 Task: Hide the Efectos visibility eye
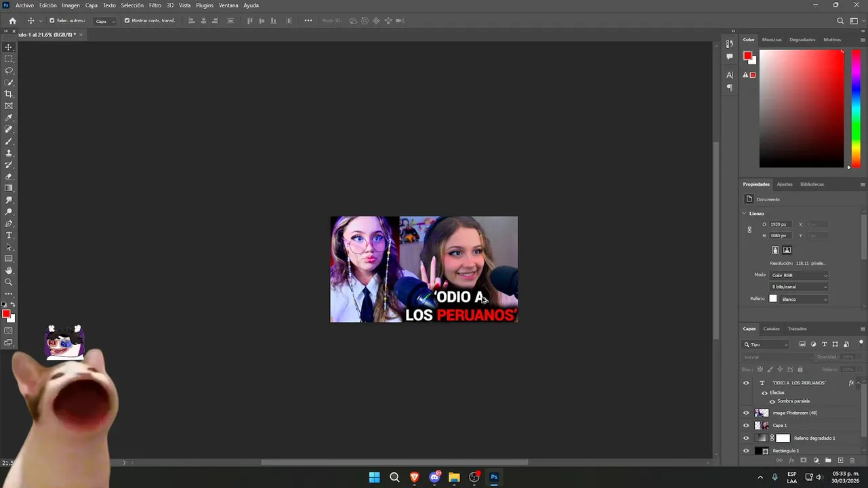pos(764,392)
